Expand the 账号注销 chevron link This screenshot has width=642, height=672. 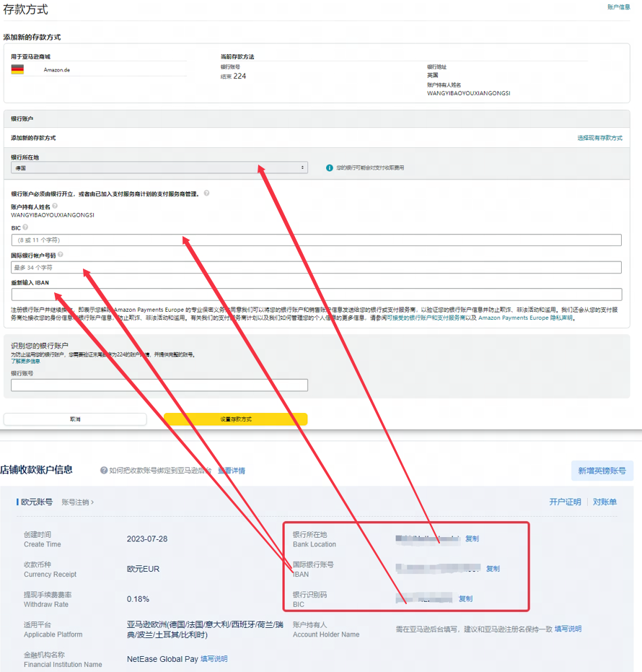[78, 502]
